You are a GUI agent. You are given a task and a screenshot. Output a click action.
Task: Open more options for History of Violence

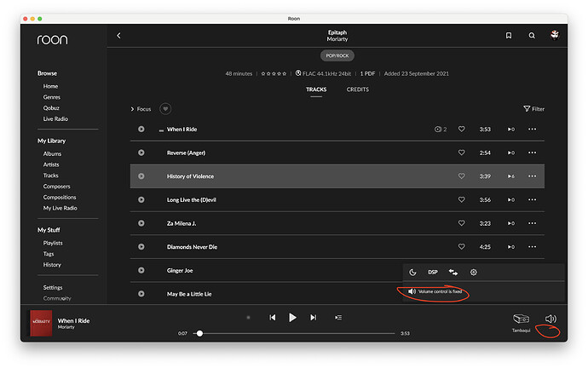pos(532,176)
